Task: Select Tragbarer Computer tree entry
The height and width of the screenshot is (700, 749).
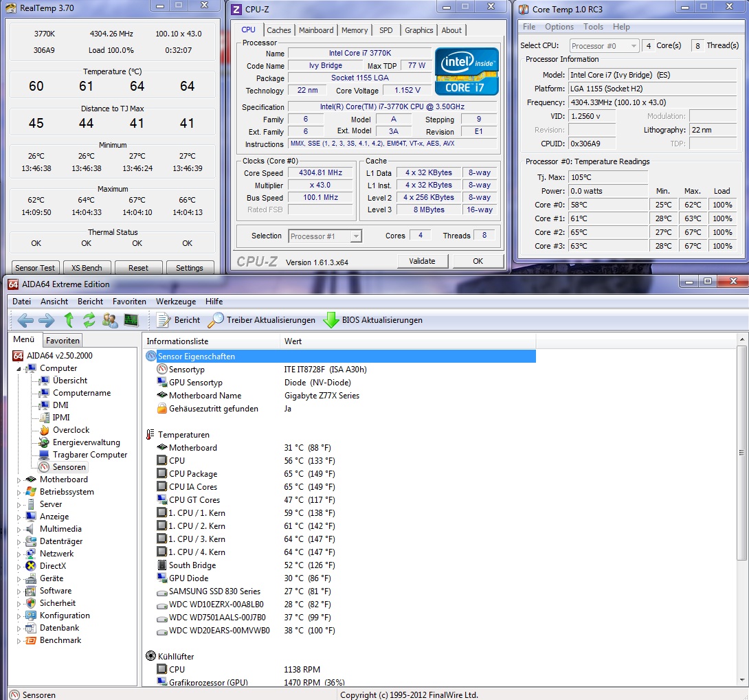Action: point(90,455)
